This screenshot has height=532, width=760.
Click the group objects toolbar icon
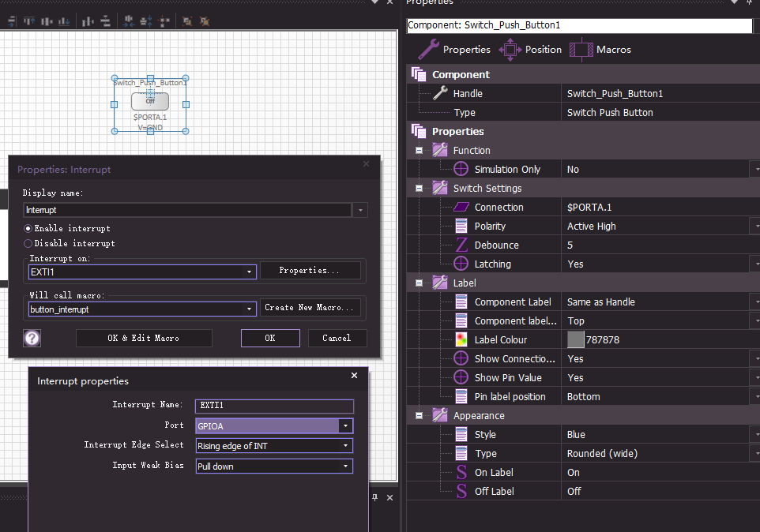[187, 21]
